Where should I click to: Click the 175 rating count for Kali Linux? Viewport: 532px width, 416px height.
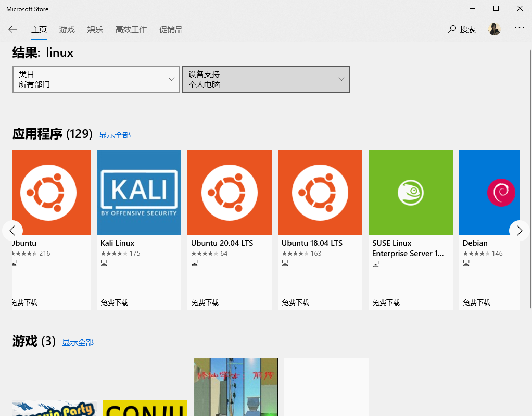click(135, 254)
